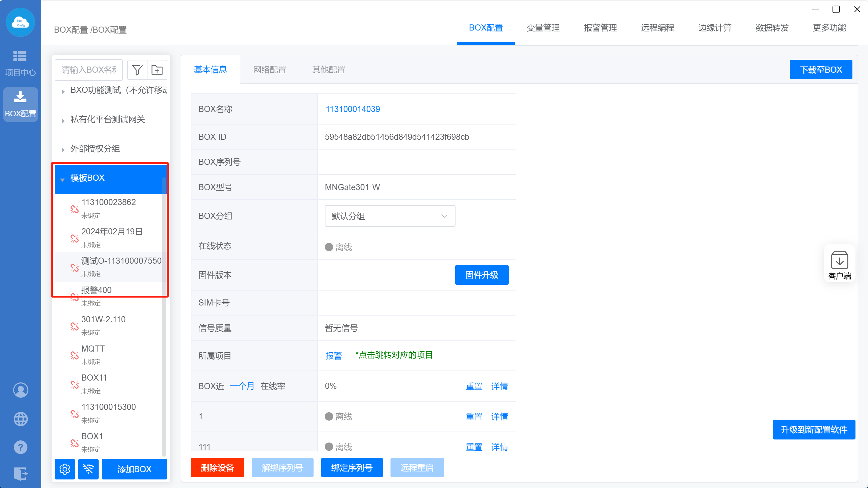Click the 删除设备 red button

217,468
